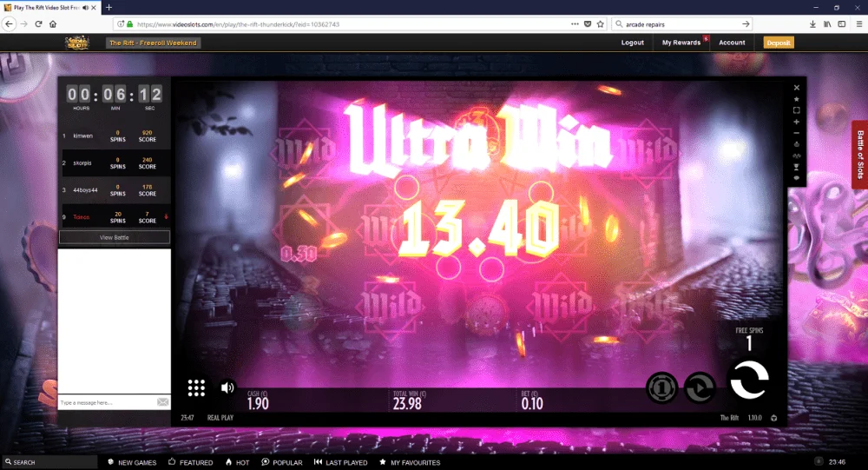Screen dimensions: 868x470
Task: Open Firefox hamburger menu
Action: pyautogui.click(x=859, y=23)
